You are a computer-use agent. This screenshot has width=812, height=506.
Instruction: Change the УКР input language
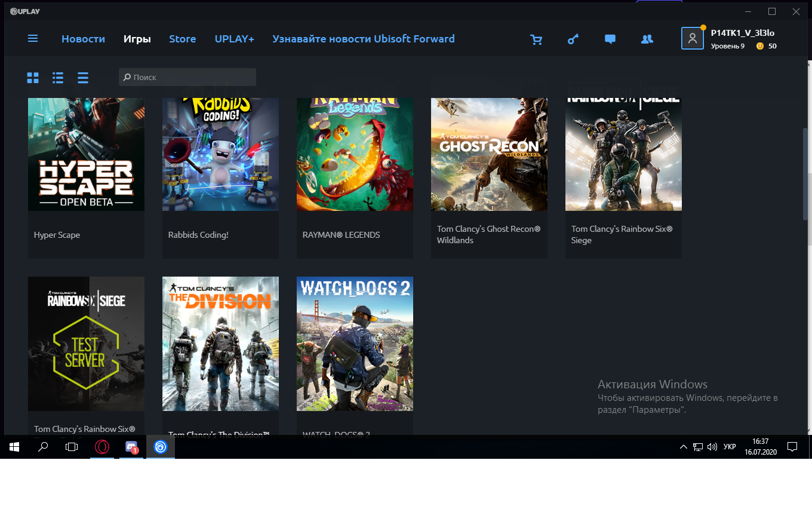click(730, 447)
